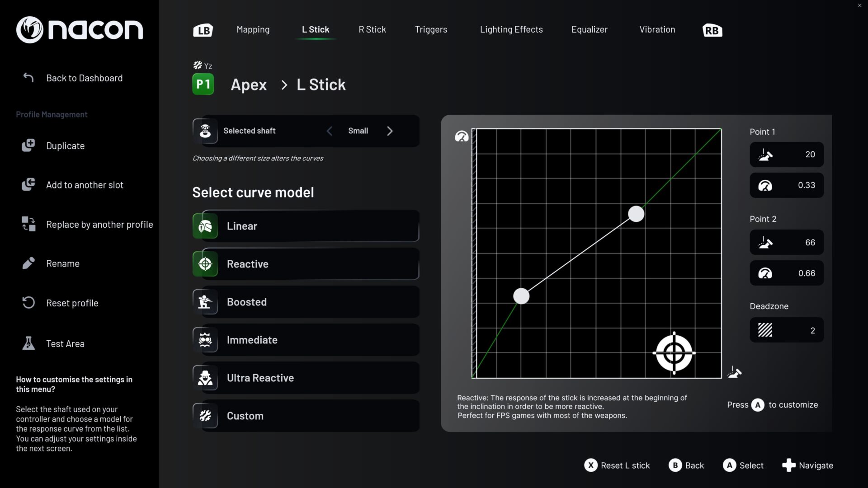Click the Reset profile circular arrow icon

(x=28, y=303)
